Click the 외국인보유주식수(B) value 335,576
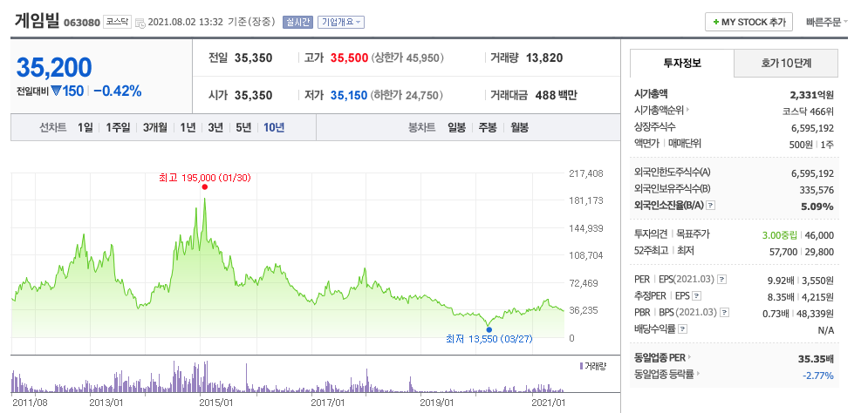The width and height of the screenshot is (868, 413). [817, 190]
